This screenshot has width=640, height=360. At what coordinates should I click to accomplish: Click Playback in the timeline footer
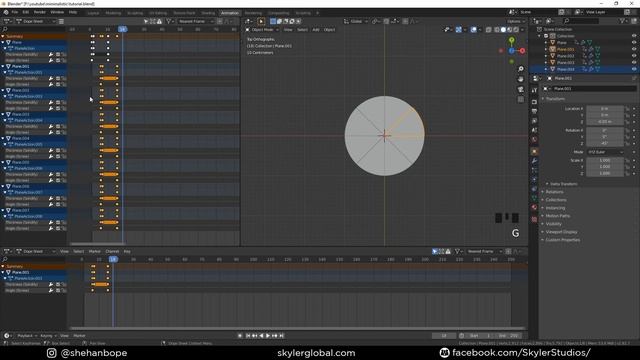(27, 336)
